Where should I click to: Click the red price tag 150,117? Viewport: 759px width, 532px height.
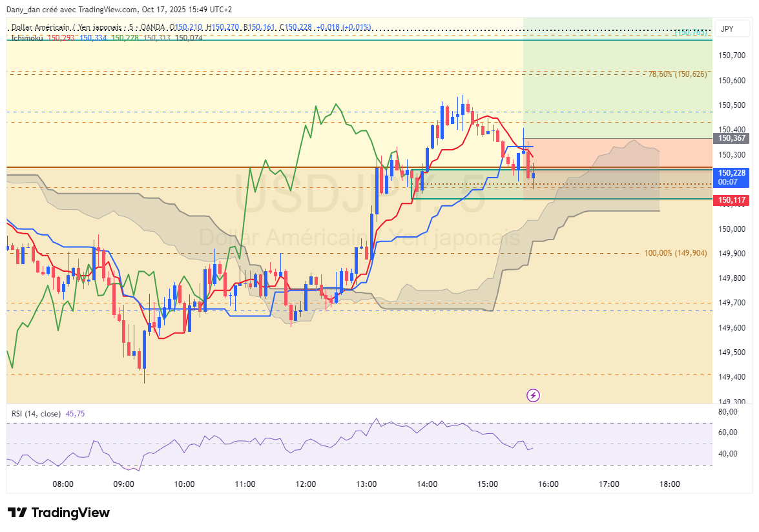(731, 200)
